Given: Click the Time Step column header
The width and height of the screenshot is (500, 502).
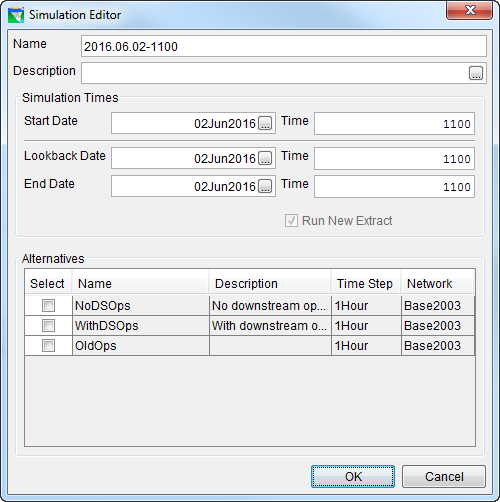Looking at the screenshot, I should [366, 284].
